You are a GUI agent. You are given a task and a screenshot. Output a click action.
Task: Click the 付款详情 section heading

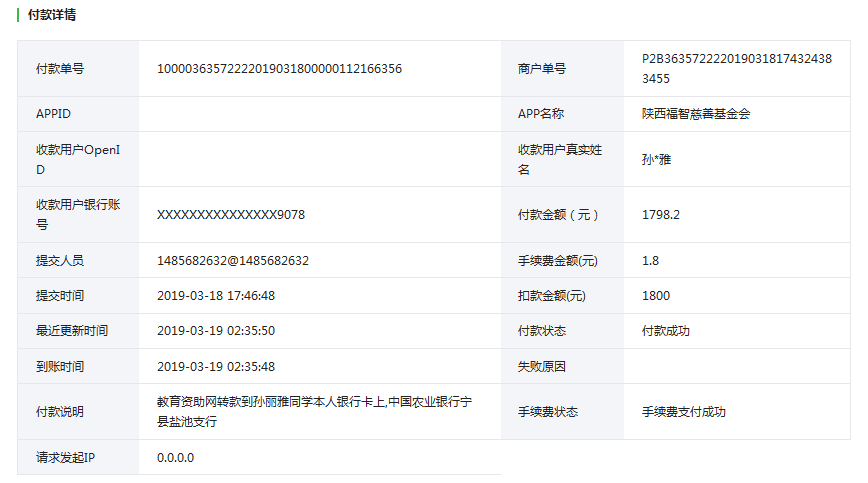point(51,15)
